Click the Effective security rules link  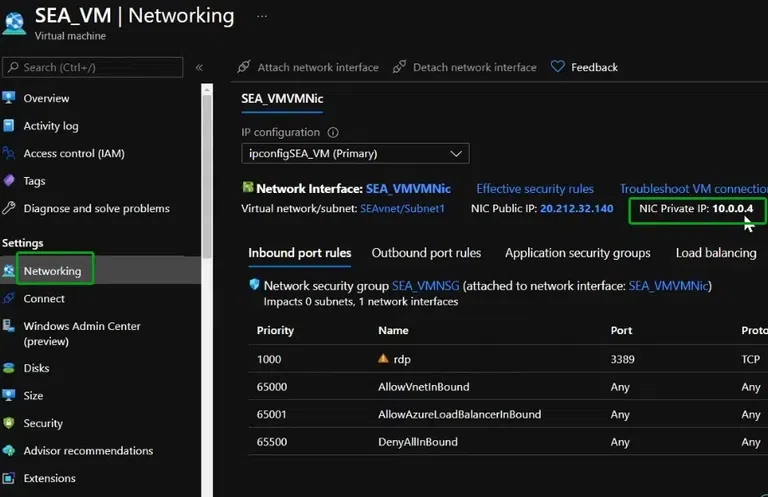(534, 188)
